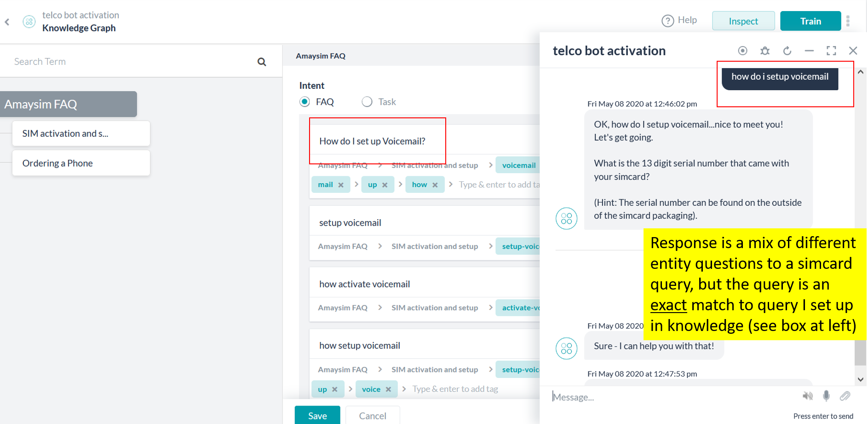Click the Knowledge Graph page title
The image size is (868, 424).
pos(79,28)
